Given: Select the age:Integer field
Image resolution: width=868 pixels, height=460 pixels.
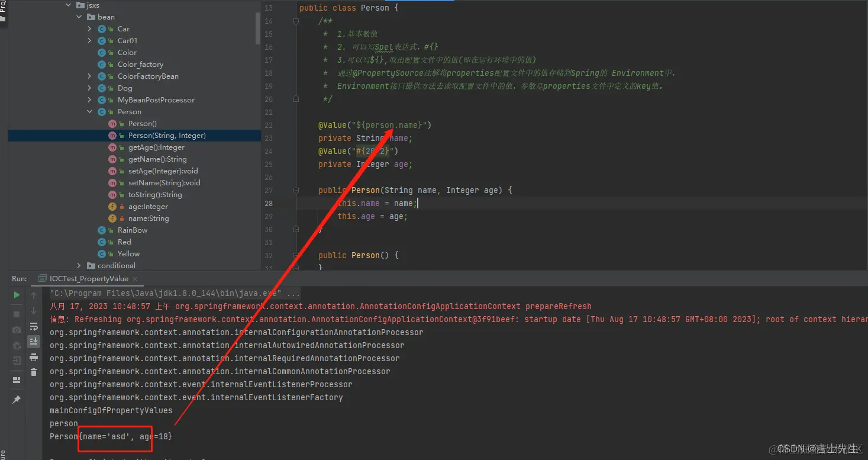Looking at the screenshot, I should point(148,207).
